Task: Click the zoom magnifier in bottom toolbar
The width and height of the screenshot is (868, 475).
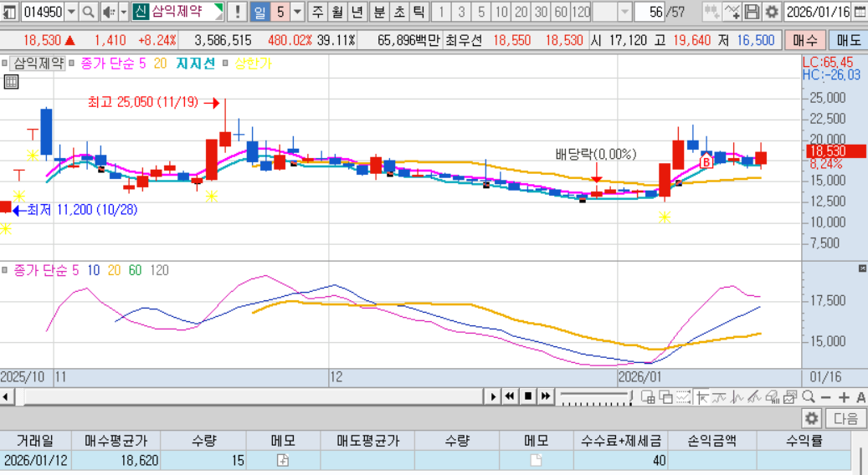Action: click(x=809, y=397)
